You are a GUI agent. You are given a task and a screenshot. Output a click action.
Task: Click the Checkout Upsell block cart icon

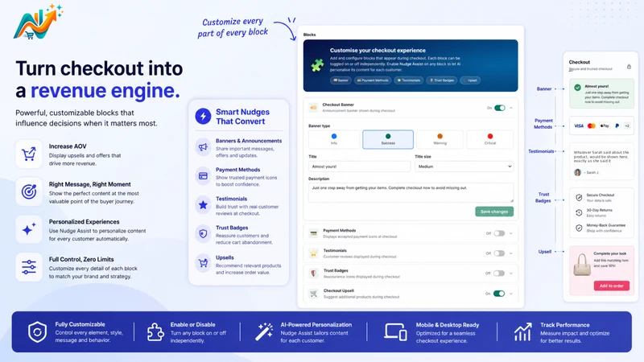tap(313, 294)
